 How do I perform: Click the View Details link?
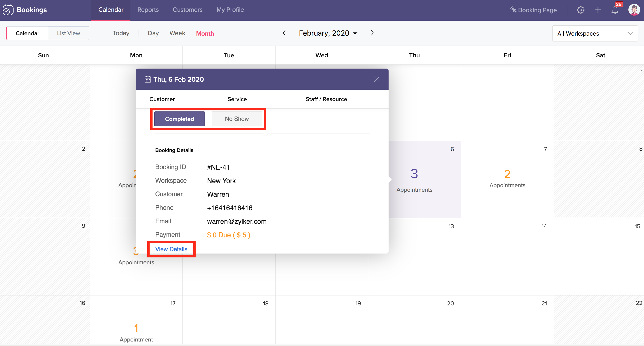pyautogui.click(x=171, y=249)
